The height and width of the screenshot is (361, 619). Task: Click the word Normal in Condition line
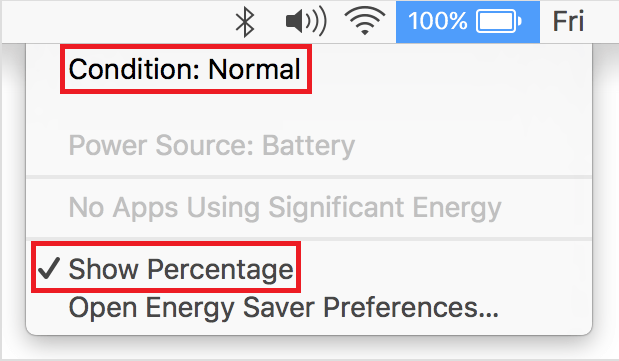tap(255, 69)
